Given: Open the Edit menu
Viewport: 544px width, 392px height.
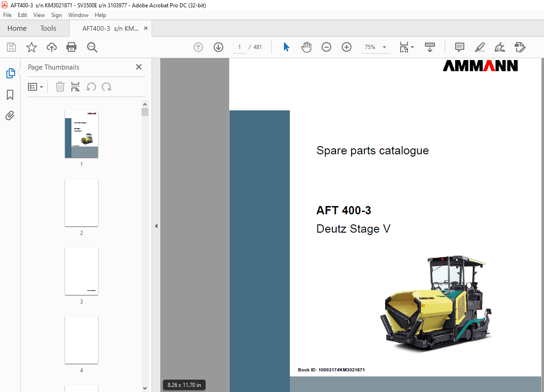Looking at the screenshot, I should click(22, 15).
